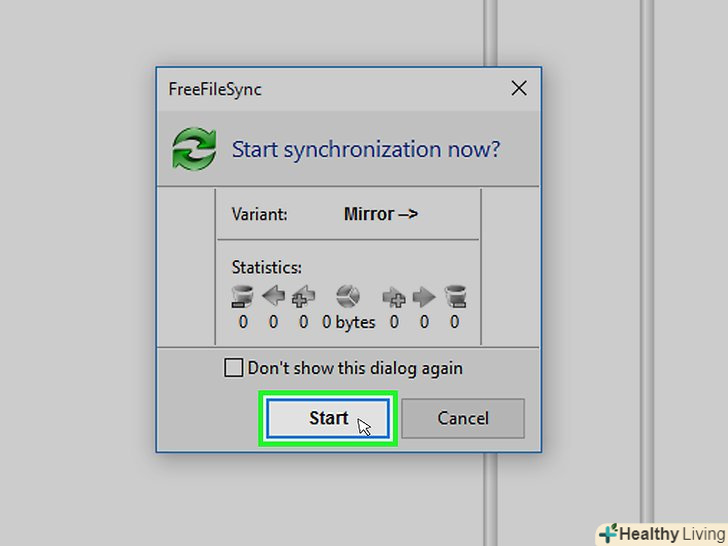This screenshot has height=546, width=728.
Task: Click the right-side create plus-arrow icon
Action: click(394, 297)
